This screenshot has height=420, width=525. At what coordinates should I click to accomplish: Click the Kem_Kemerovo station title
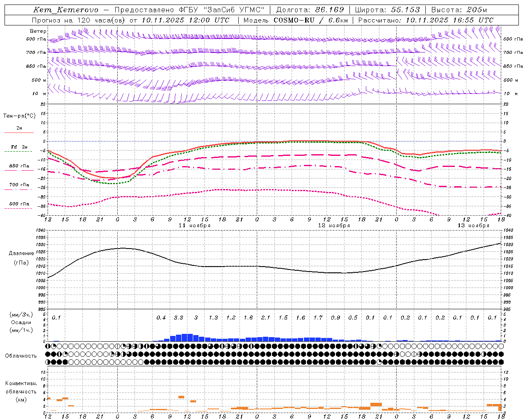tap(66, 10)
